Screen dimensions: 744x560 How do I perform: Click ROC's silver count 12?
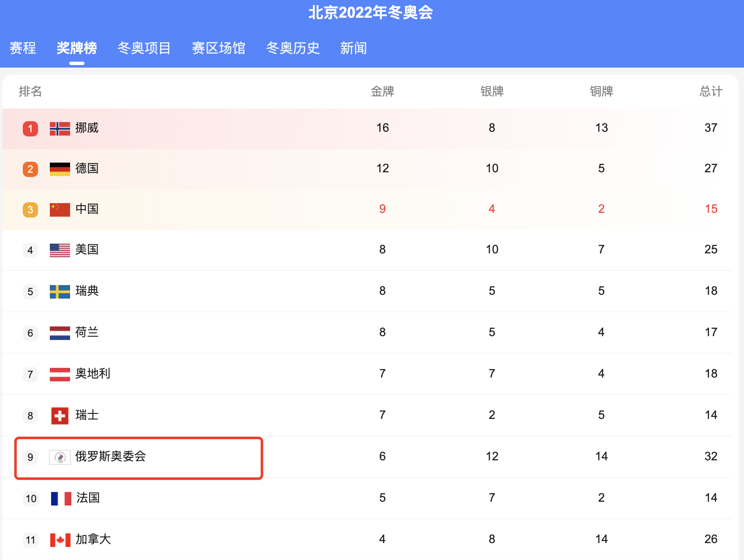(492, 456)
